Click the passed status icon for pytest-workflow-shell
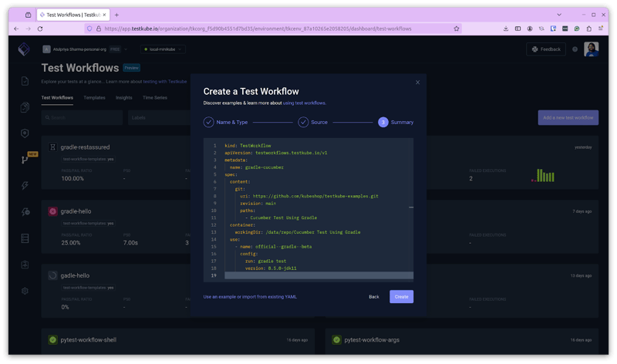The width and height of the screenshot is (617, 364). [52, 339]
